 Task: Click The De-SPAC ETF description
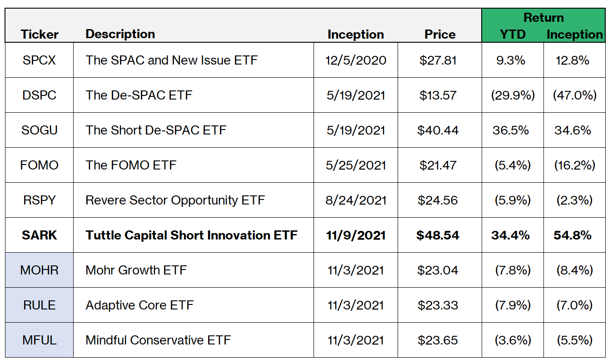[x=139, y=95]
